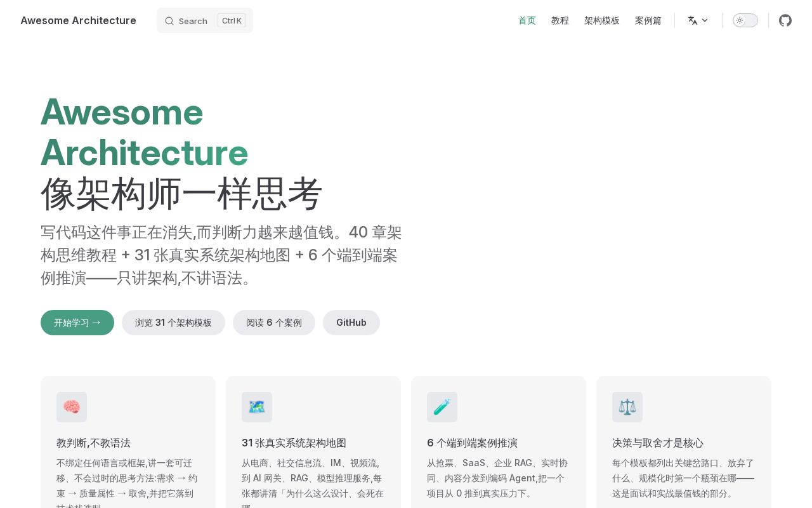Click the world map icon
This screenshot has width=812, height=508.
257,407
